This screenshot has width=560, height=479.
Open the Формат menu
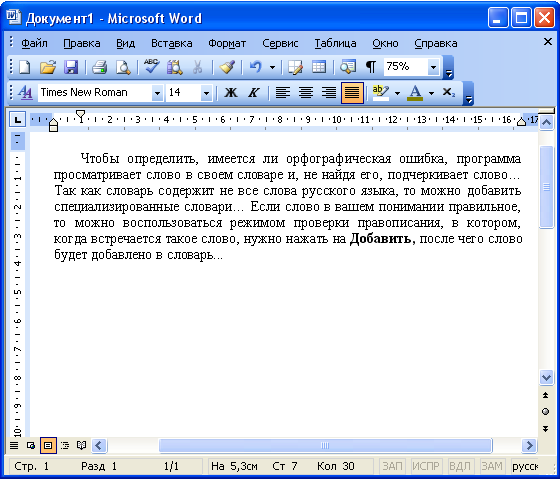tap(227, 43)
